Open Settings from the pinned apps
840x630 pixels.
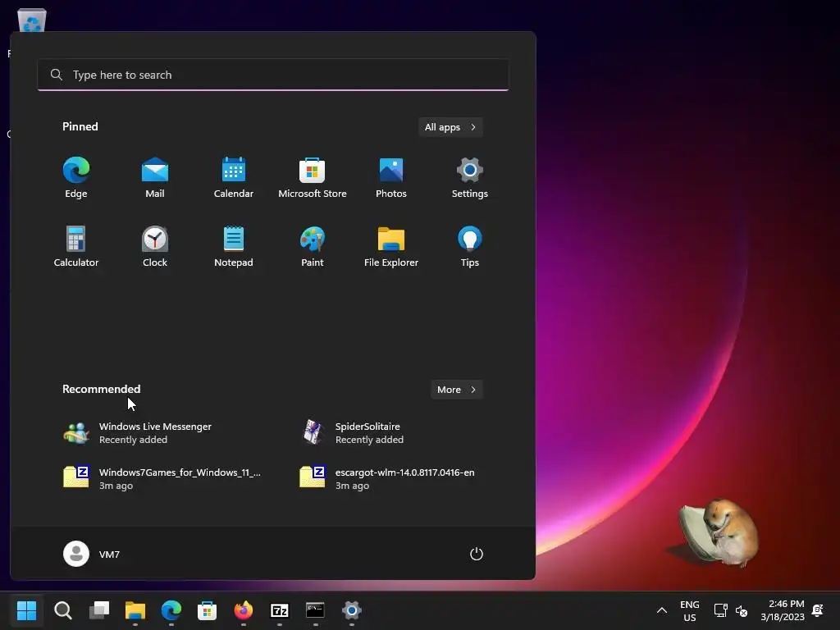(470, 178)
